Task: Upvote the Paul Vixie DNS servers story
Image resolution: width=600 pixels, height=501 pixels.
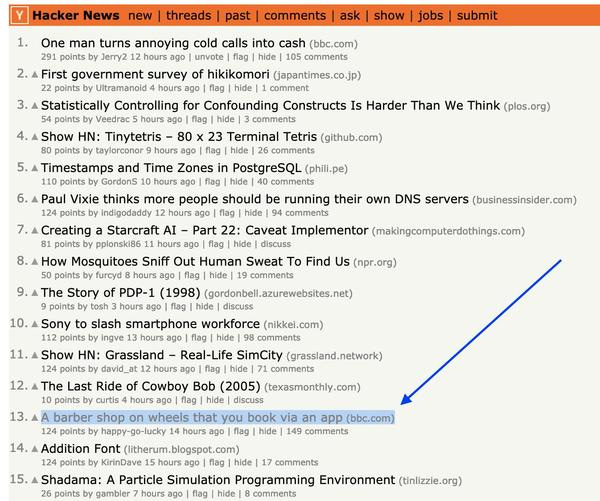Action: pos(34,199)
